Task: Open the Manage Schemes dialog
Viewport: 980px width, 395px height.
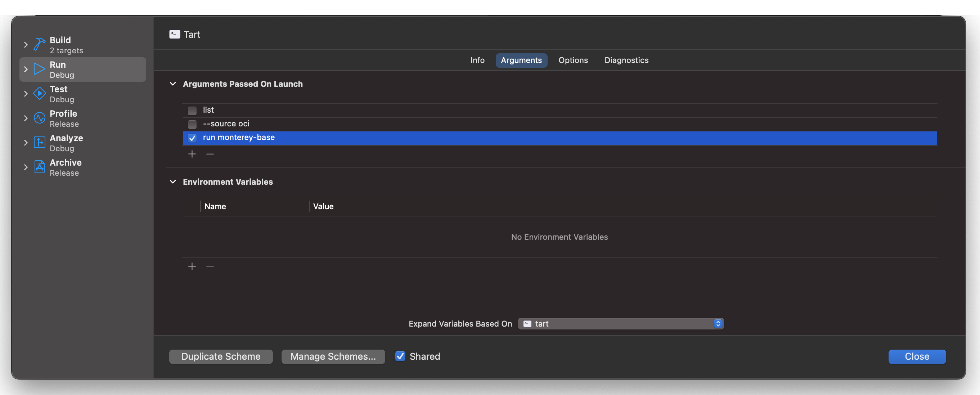Action: point(333,356)
